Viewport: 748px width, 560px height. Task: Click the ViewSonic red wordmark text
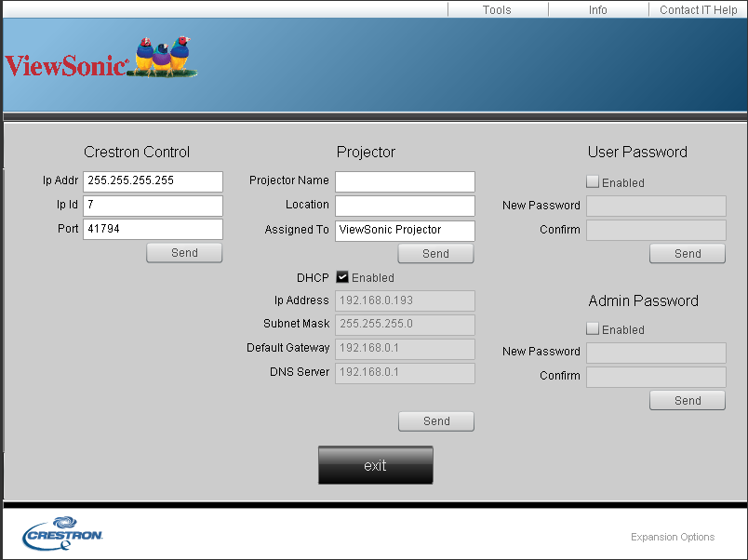(67, 65)
